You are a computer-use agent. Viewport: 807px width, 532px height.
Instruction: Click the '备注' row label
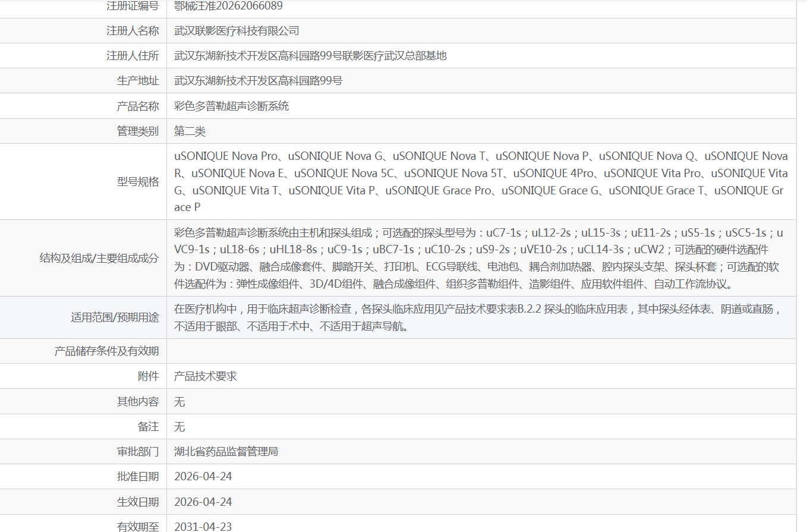pyautogui.click(x=149, y=427)
